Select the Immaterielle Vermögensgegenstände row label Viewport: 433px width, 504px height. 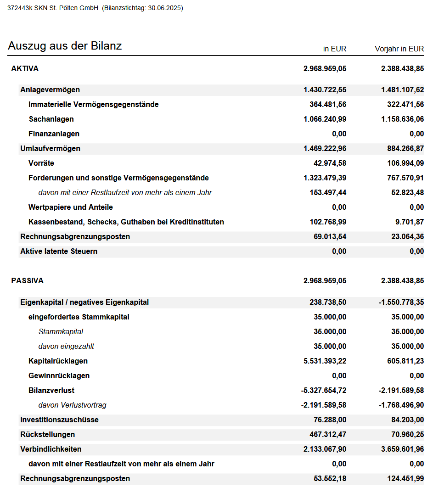93,105
